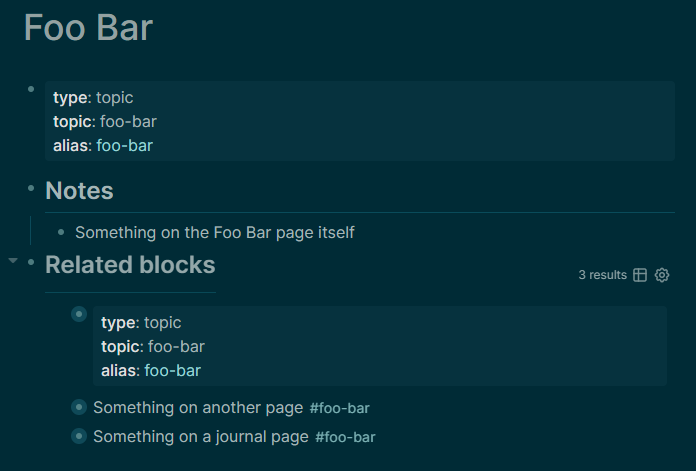Click the bullet beside Related blocks heading
This screenshot has height=471, width=696.
pos(31,262)
